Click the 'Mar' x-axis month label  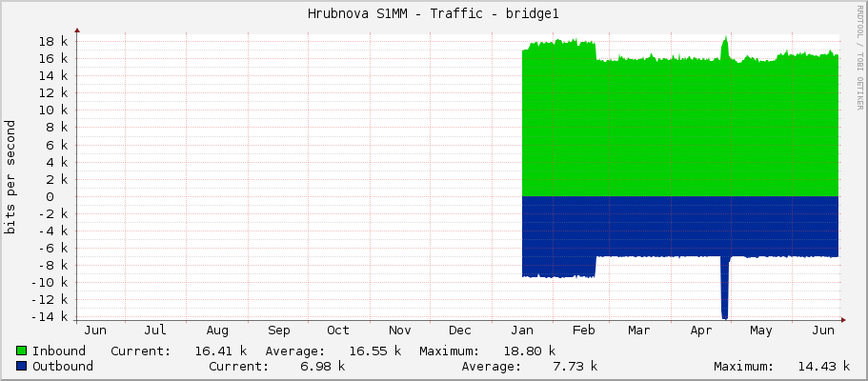[638, 331]
